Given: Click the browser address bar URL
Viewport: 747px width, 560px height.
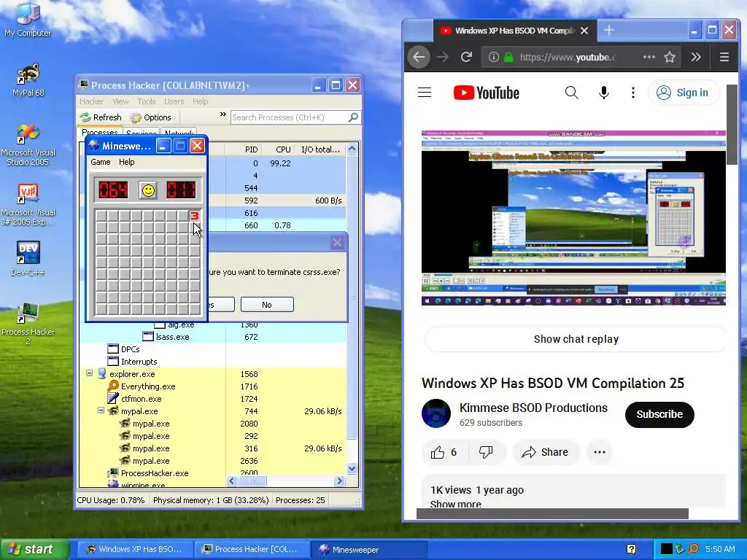Looking at the screenshot, I should pos(568,57).
